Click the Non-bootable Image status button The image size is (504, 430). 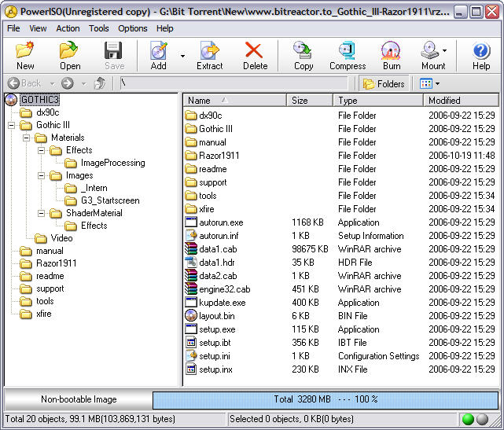click(x=79, y=399)
